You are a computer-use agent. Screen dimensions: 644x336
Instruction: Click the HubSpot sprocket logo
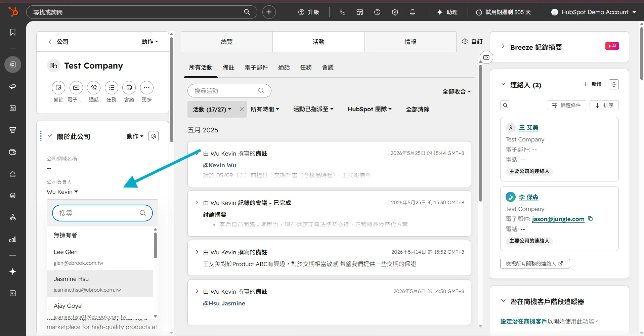13,12
